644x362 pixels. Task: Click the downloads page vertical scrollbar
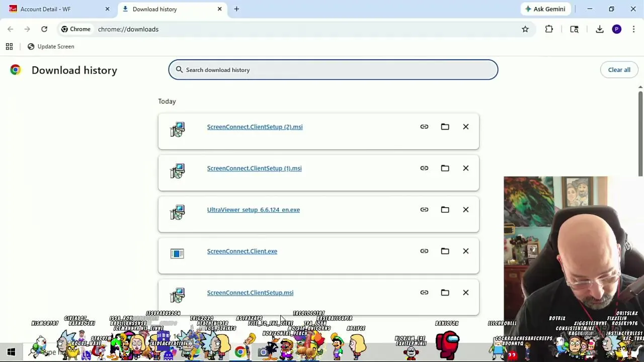pos(640,133)
